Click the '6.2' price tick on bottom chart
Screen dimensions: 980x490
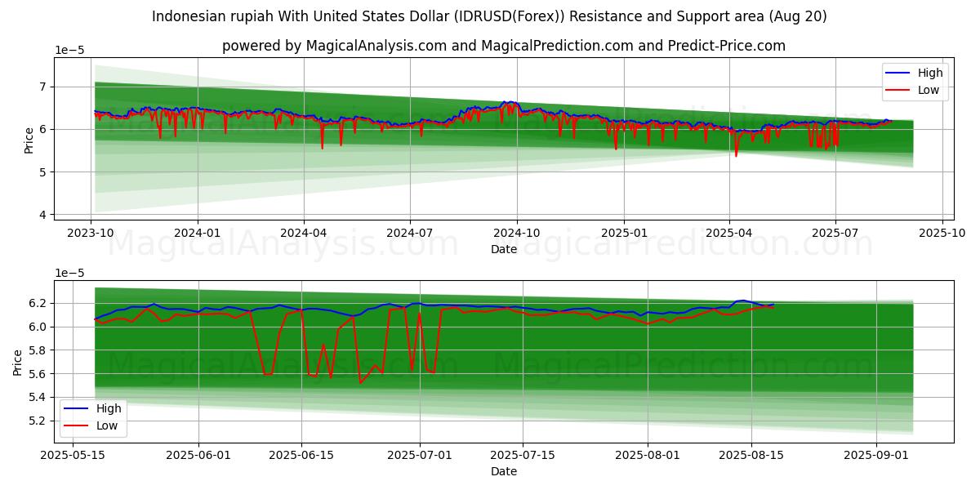[x=38, y=304]
